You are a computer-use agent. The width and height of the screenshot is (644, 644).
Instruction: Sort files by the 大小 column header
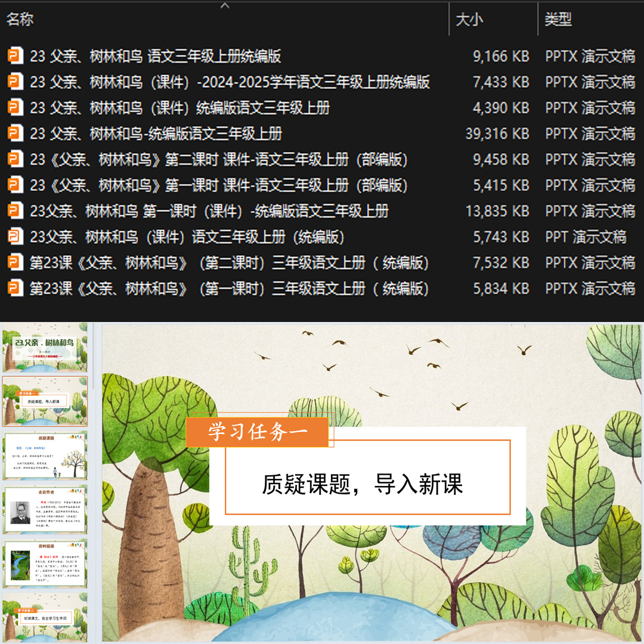[x=469, y=19]
